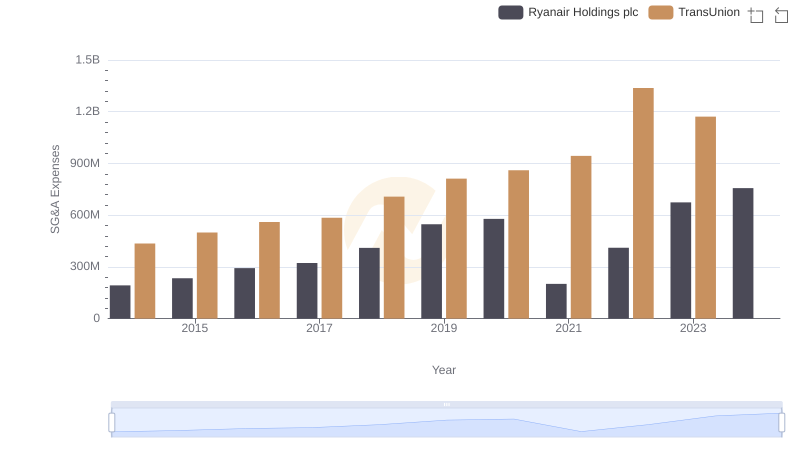
Task: Click the top grip of zoom slider
Action: click(446, 404)
